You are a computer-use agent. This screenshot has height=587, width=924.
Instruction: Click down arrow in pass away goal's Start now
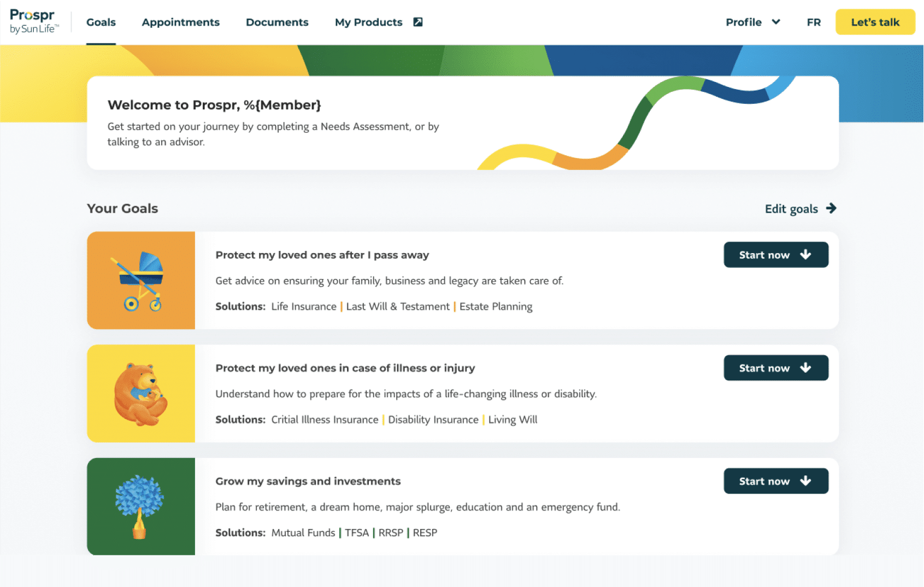pos(805,255)
